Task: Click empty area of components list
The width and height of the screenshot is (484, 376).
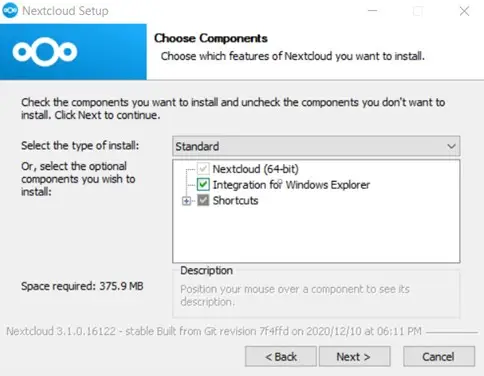Action: pyautogui.click(x=316, y=235)
